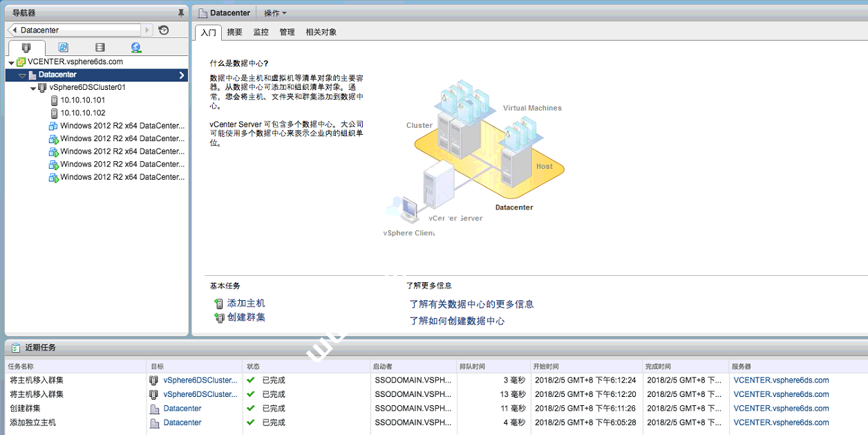Screen dimensions: 868x435
Task: Click the 了解如何创建数据中心 link
Action: pos(457,321)
